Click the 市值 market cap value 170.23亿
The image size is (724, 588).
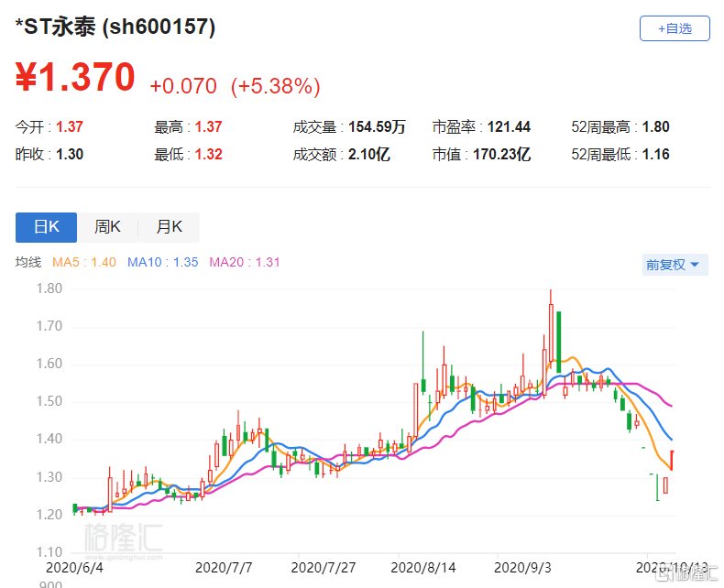(501, 154)
